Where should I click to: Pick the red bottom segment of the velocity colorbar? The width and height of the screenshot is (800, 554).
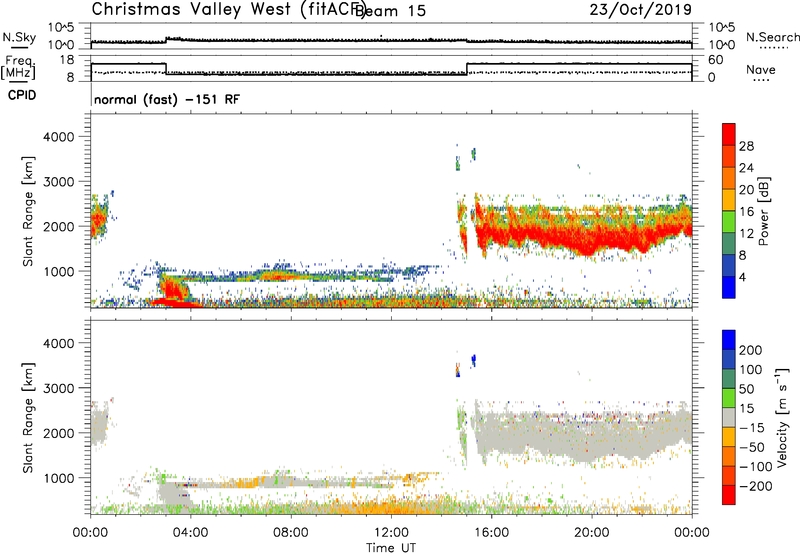click(729, 495)
